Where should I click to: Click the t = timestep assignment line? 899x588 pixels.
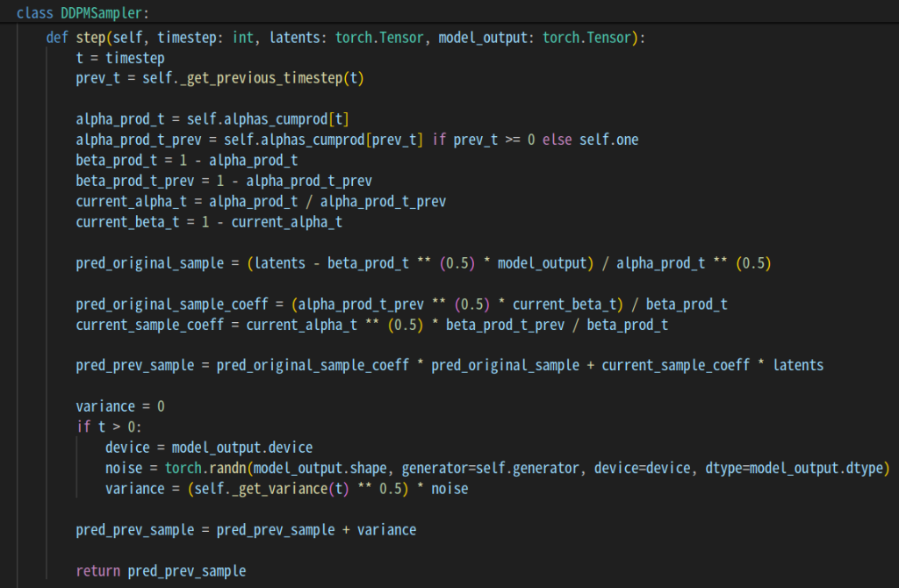120,59
